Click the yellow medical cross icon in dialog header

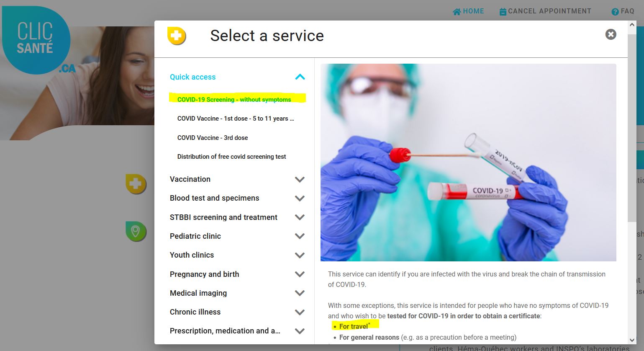click(x=177, y=36)
